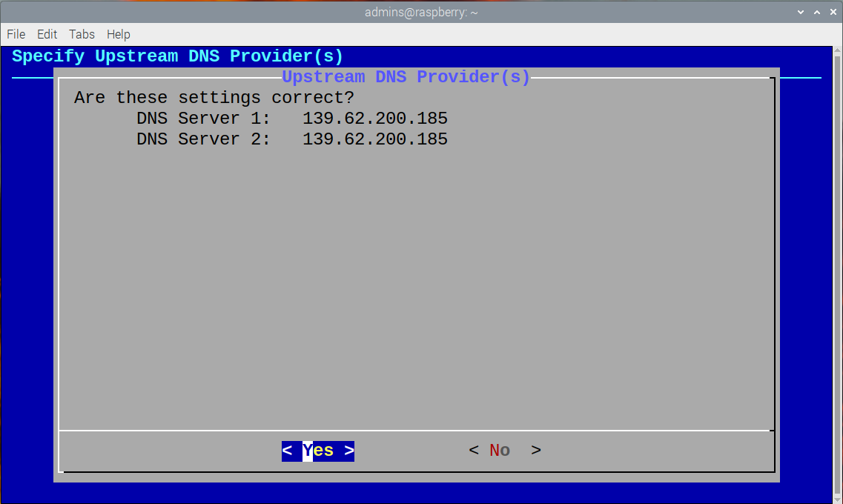Click the 'Specify Upstream DNS Provider(s)' heading
843x504 pixels.
pos(177,56)
